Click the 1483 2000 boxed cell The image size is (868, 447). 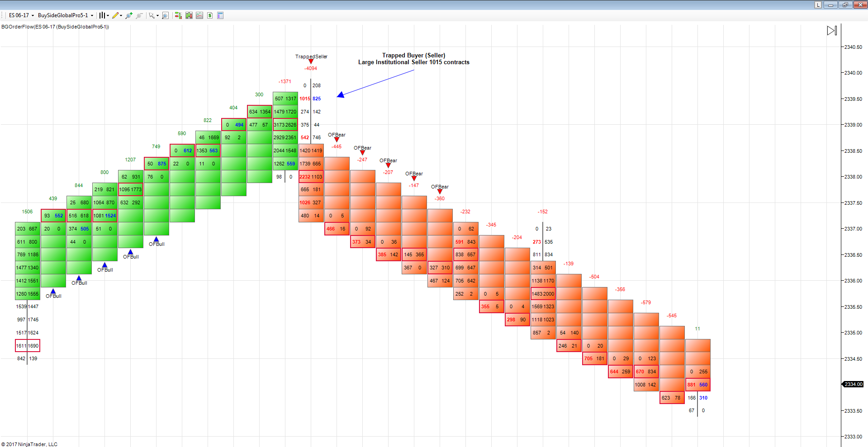pos(543,294)
